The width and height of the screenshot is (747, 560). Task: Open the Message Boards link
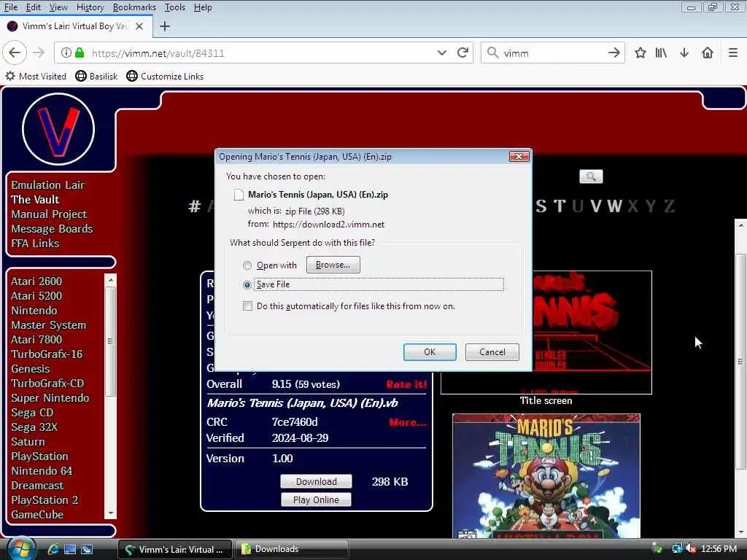click(x=52, y=228)
